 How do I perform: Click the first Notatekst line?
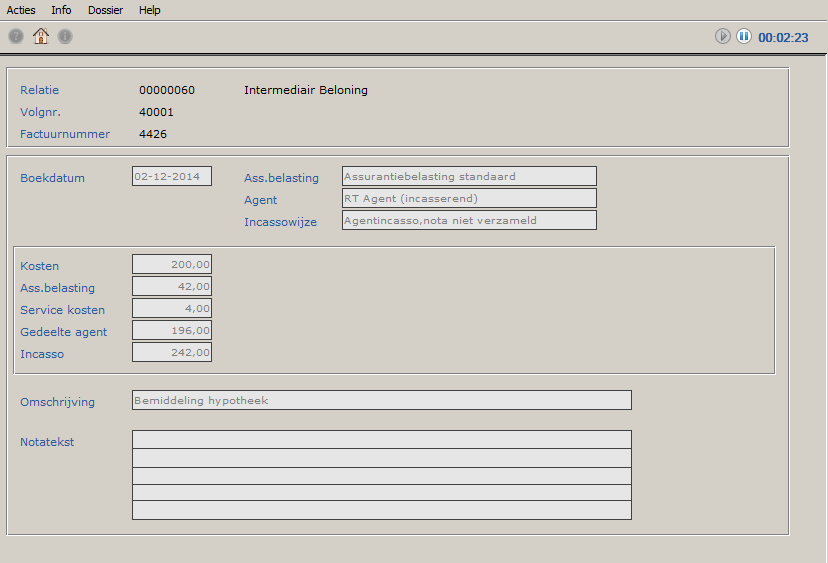click(x=382, y=440)
